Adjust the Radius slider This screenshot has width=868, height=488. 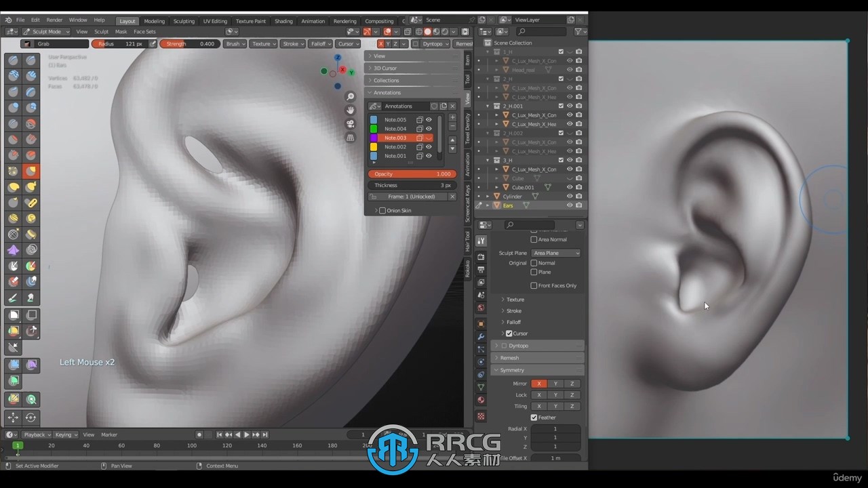pos(119,43)
